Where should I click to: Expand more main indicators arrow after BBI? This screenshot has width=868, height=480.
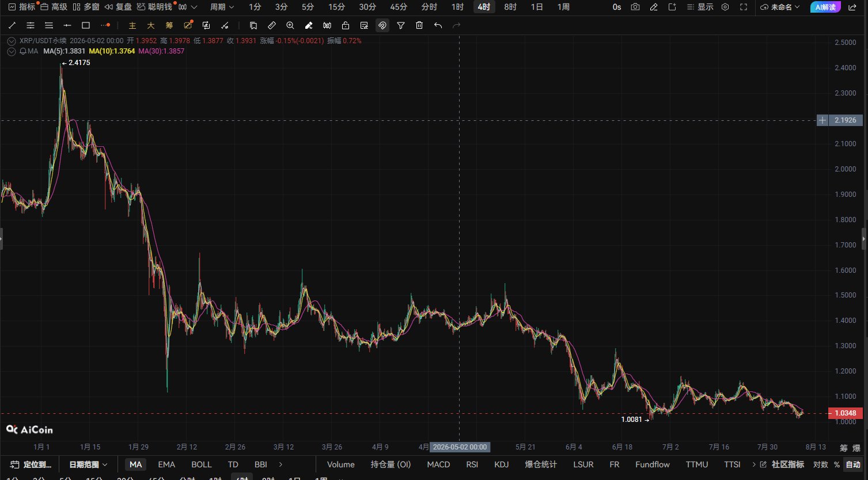tap(281, 464)
